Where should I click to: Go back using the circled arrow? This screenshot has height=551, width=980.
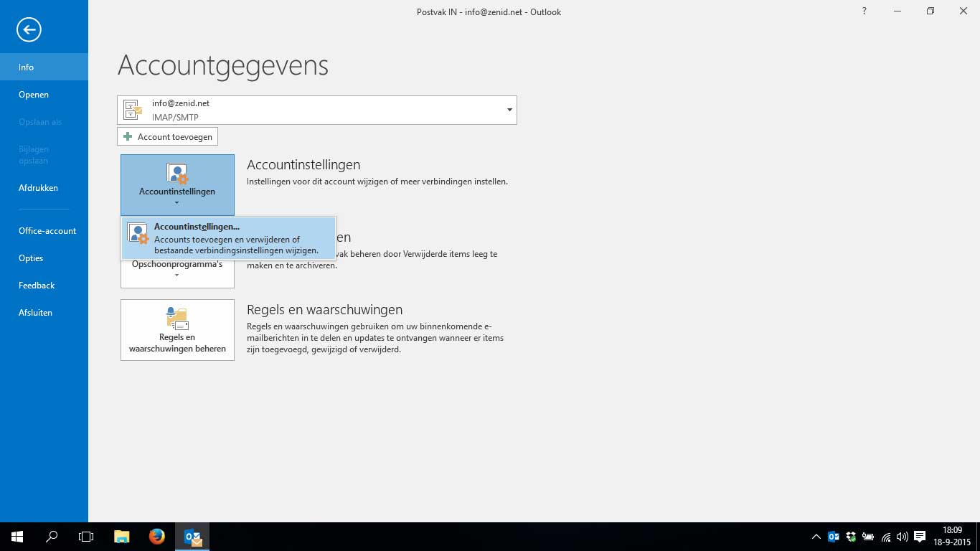point(29,29)
